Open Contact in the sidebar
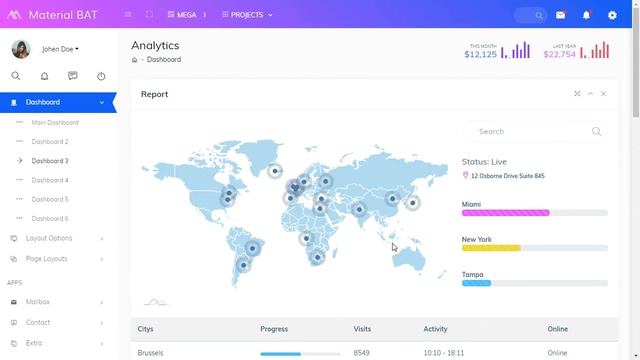The image size is (640, 360). pos(38,322)
